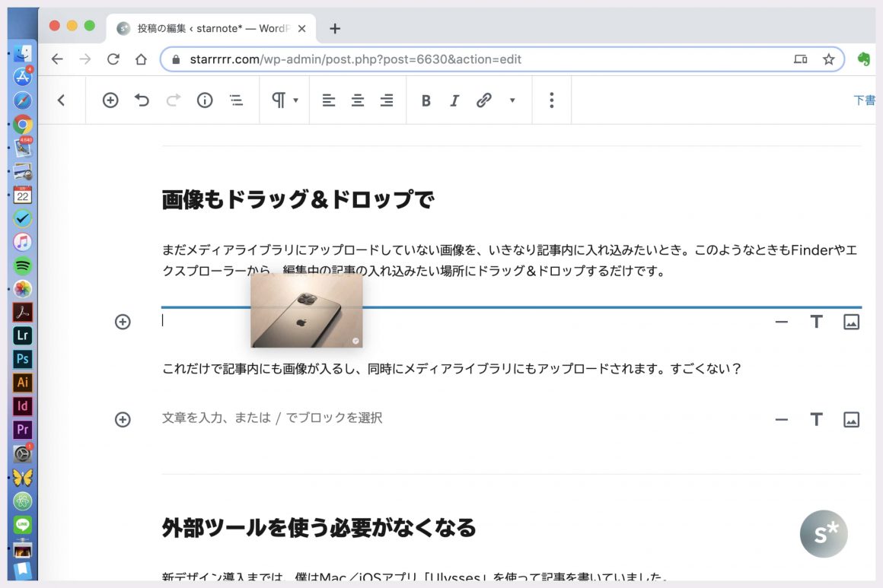The width and height of the screenshot is (883, 588).
Task: Open the block navigation list icon
Action: 237,100
